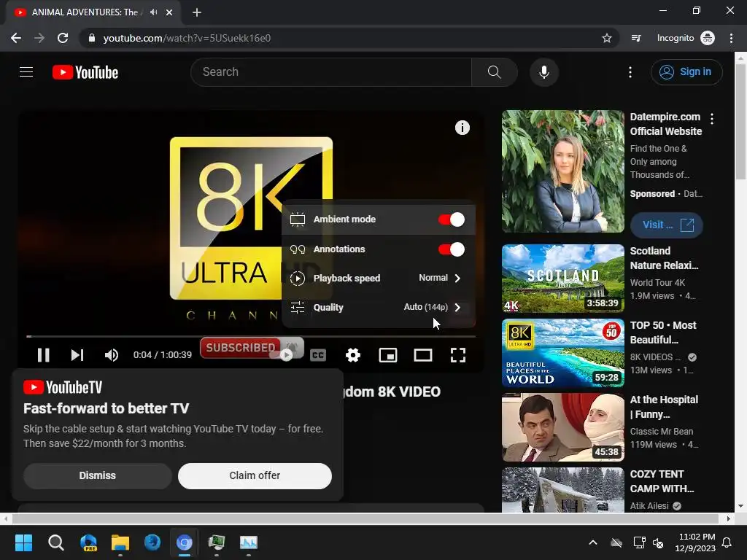
Task: Visit the Datempire sponsored site
Action: pyautogui.click(x=666, y=225)
